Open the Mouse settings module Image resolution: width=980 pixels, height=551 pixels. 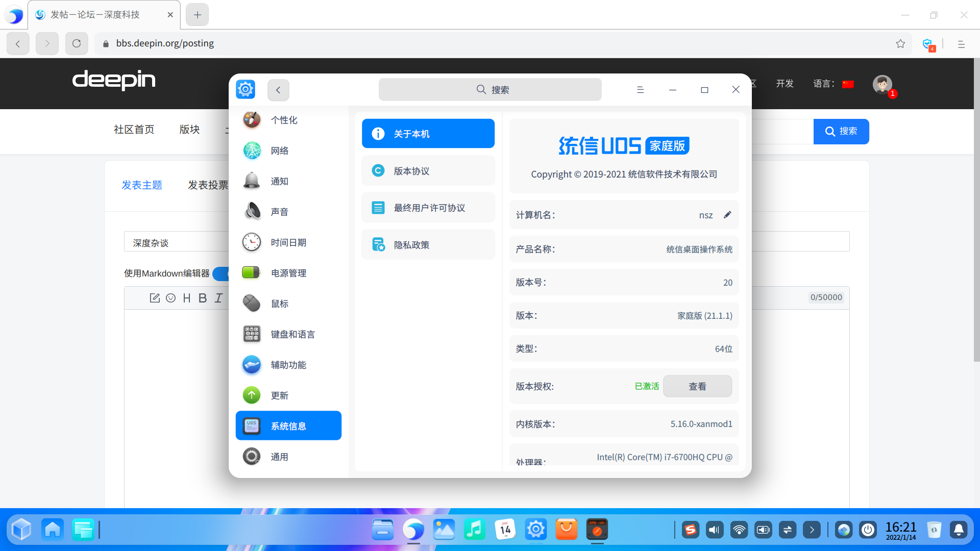coord(279,304)
